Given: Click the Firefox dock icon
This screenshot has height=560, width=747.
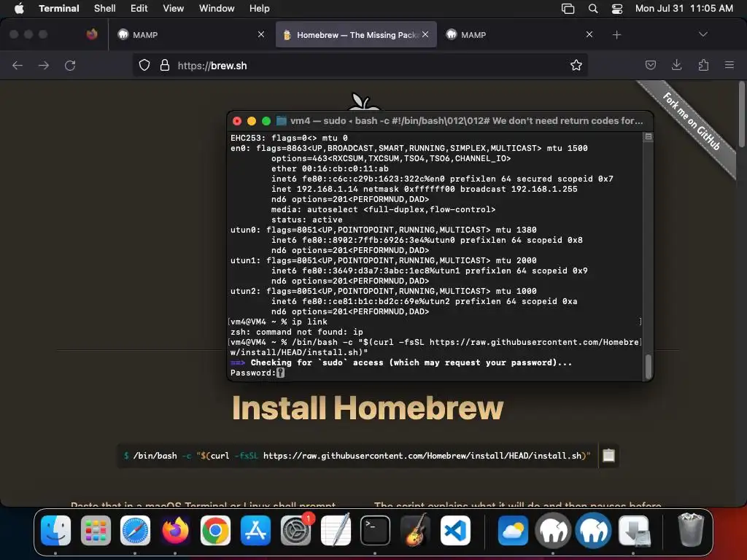Looking at the screenshot, I should point(175,531).
